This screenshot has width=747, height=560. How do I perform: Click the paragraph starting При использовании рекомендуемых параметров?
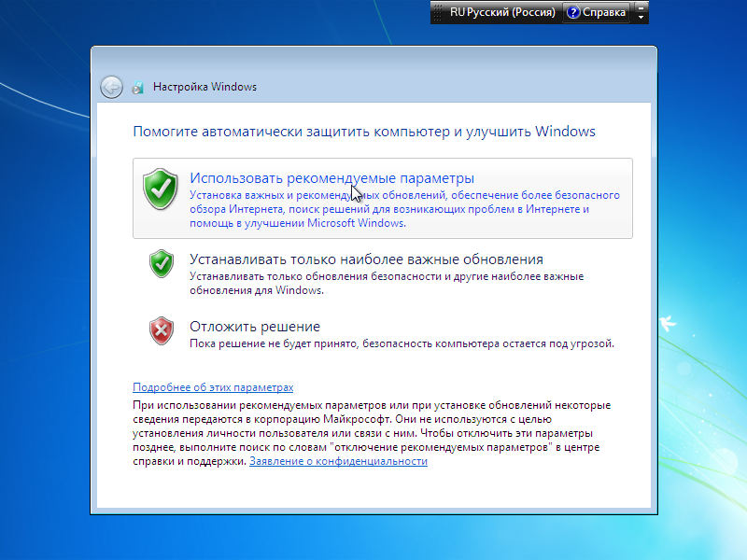pyautogui.click(x=372, y=433)
